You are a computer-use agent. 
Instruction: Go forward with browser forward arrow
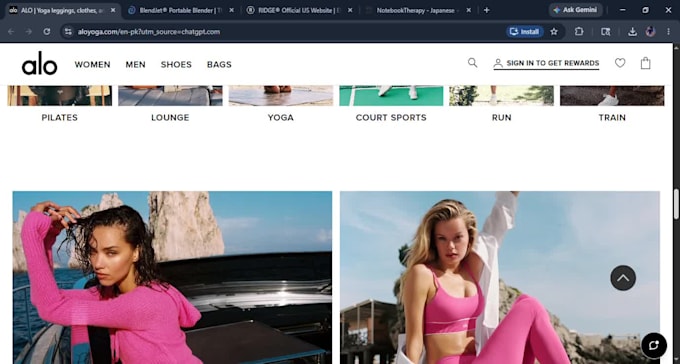click(29, 32)
